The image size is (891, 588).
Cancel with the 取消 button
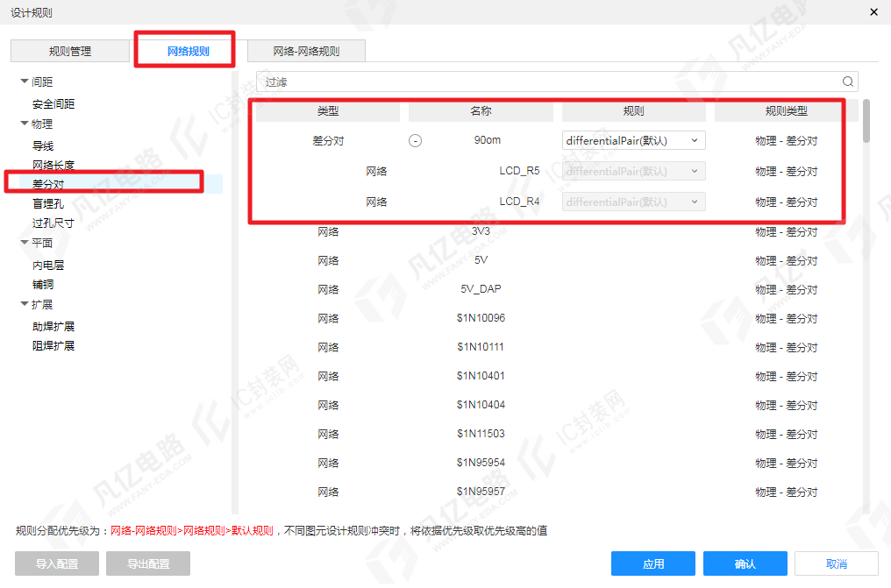837,563
